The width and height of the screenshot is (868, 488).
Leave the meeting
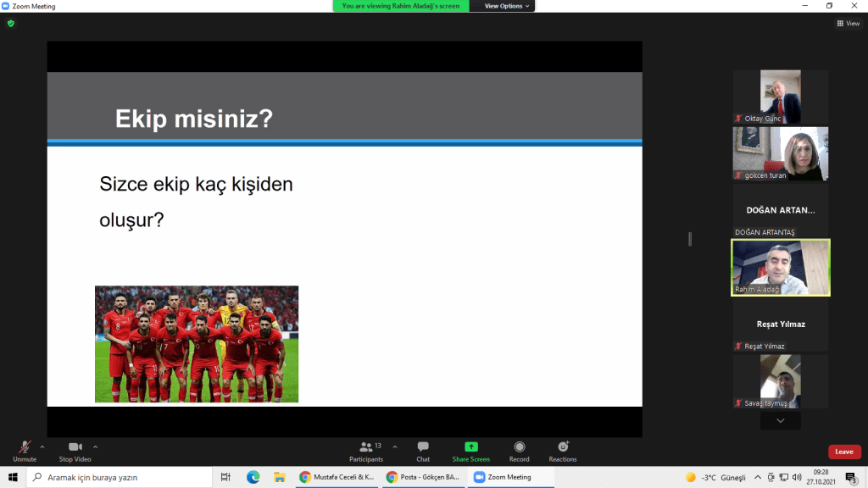click(844, 452)
